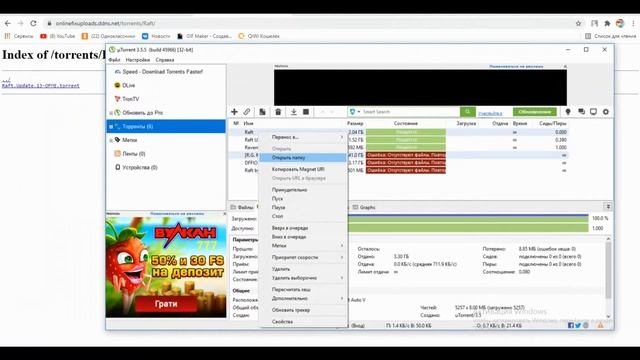Click the Facebook icon in status bar
This screenshot has height=360, width=640.
[571, 326]
